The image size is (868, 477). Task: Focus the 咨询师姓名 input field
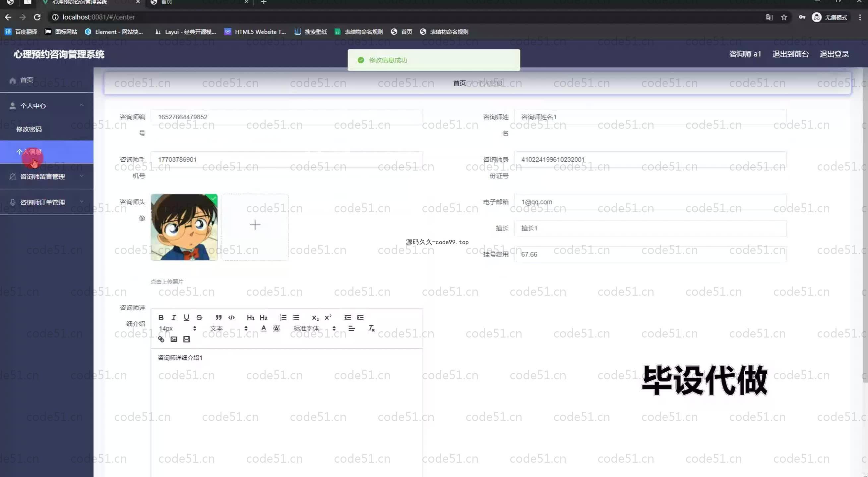coord(650,117)
